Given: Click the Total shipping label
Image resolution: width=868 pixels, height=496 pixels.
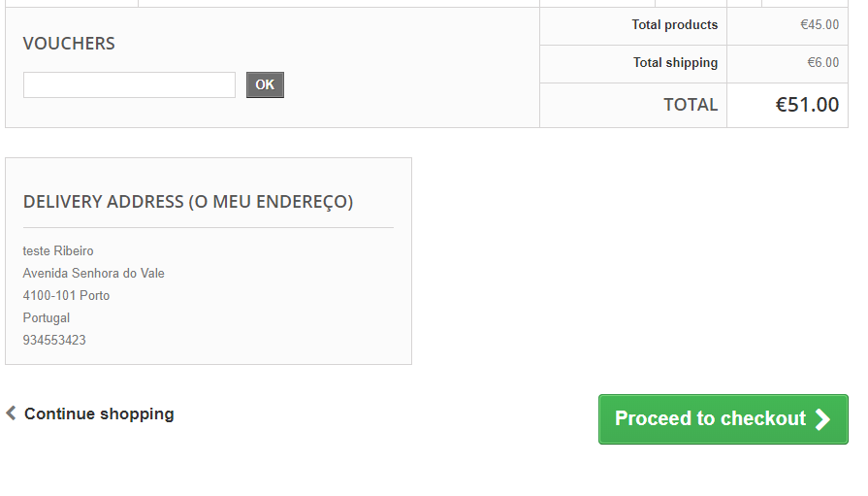Looking at the screenshot, I should point(675,63).
